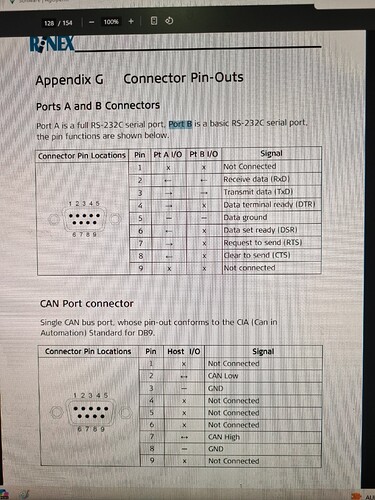
Task: Click the 'CAN Low' signal cell
Action: pyautogui.click(x=263, y=376)
